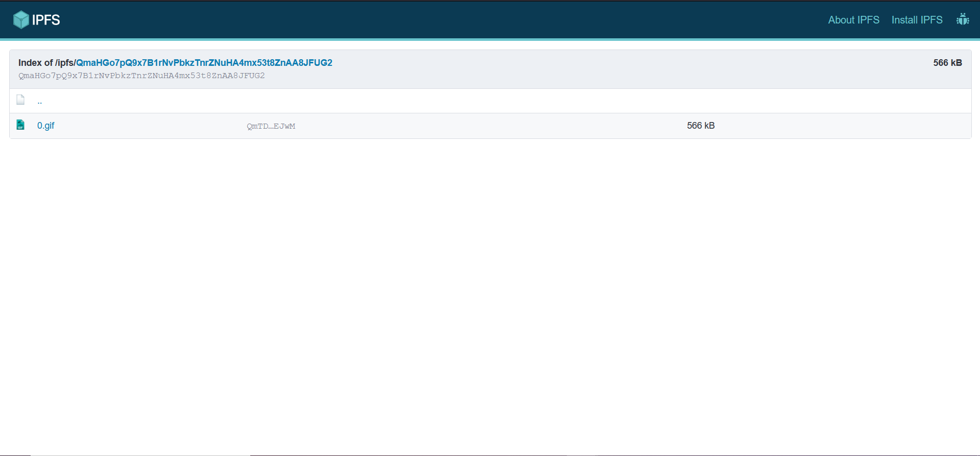
Task: Click the parent directory document icon
Action: pos(20,100)
